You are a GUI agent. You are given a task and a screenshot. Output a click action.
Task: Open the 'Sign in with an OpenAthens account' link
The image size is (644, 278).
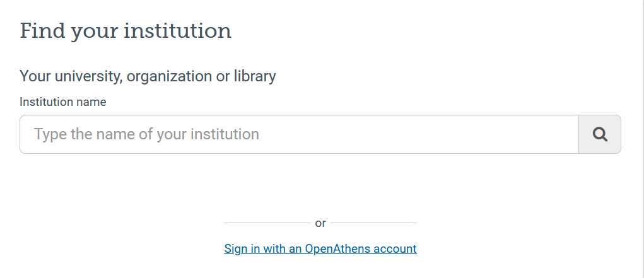click(x=320, y=248)
